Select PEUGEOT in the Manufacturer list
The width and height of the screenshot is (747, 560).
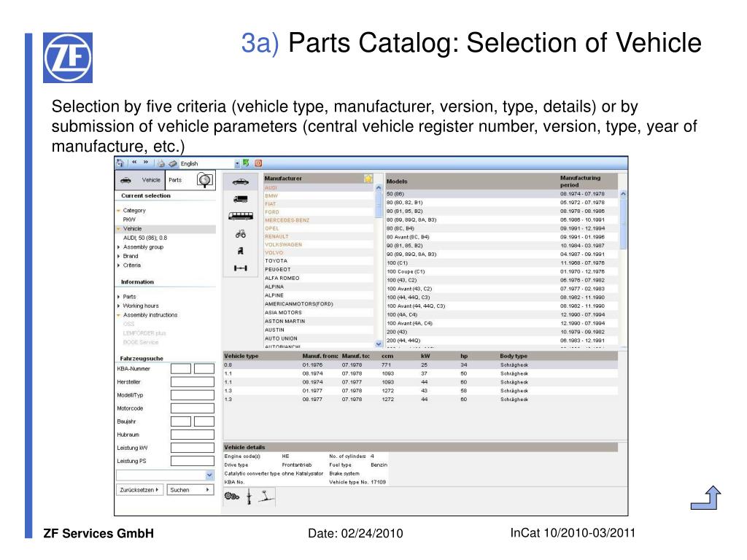click(318, 270)
